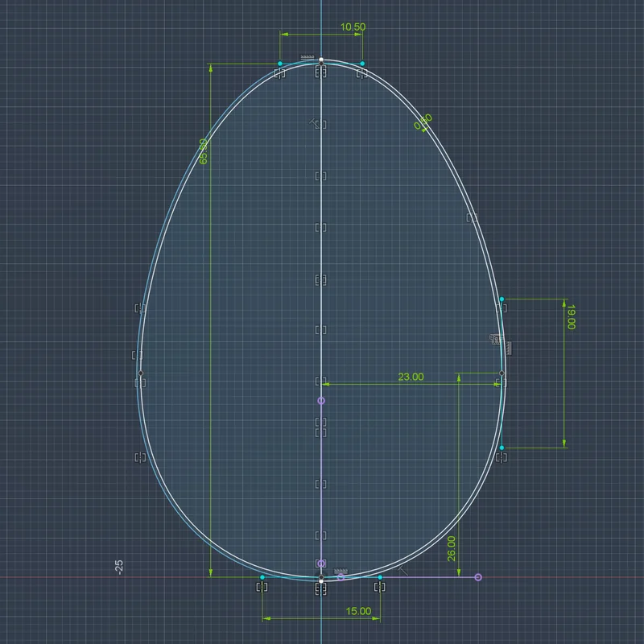The width and height of the screenshot is (644, 644).
Task: Select the fix constraint glyph near bottom origin
Action: 341,572
